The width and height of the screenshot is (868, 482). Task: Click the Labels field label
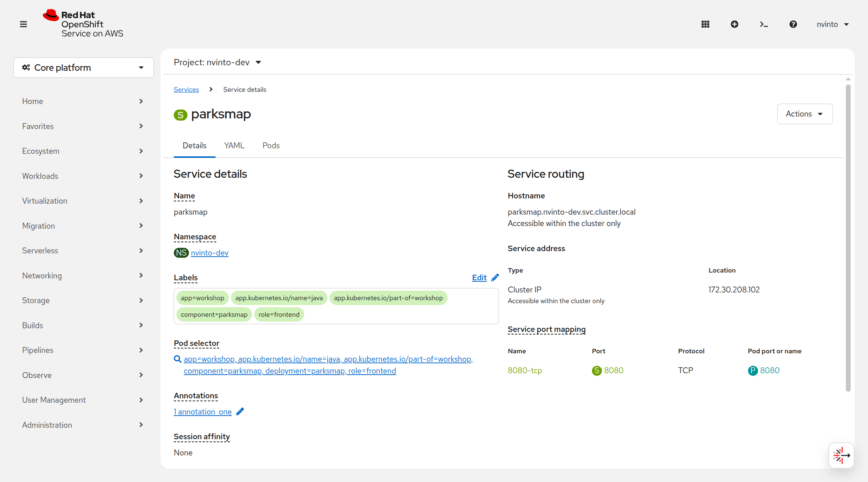(186, 278)
